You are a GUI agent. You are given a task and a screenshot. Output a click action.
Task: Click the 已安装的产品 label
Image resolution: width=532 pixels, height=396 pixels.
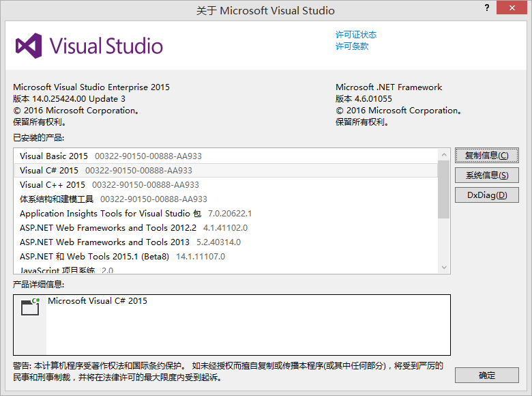(38, 137)
